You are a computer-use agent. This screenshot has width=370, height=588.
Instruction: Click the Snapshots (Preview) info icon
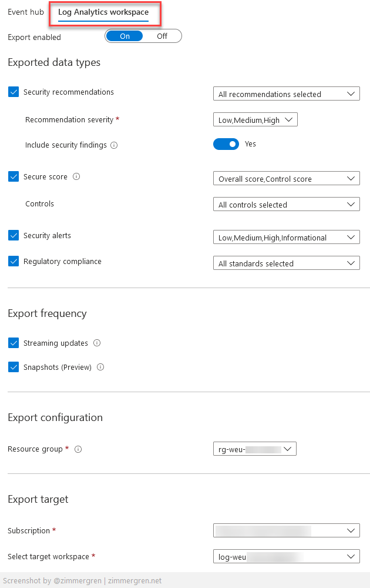100,367
